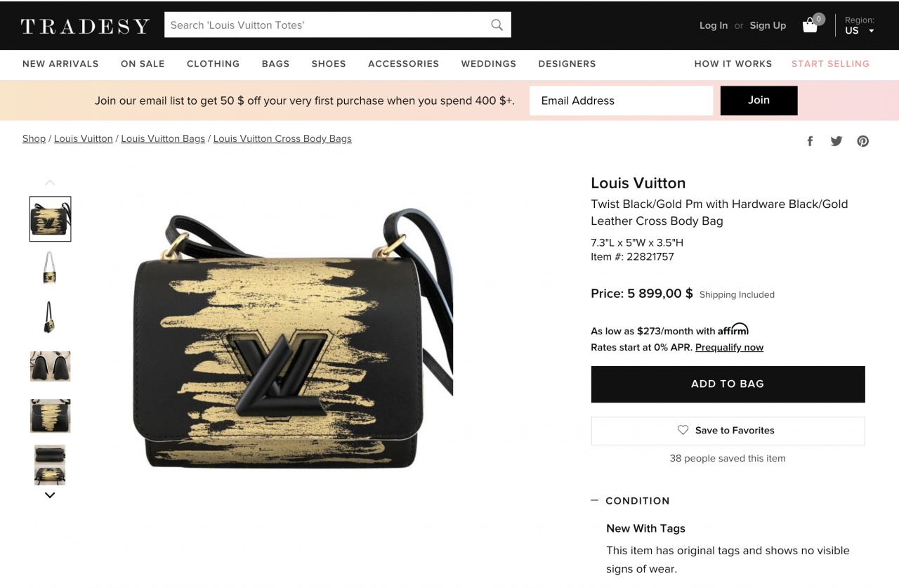Screen dimensions: 899x588
Task: Select the bag-with-chain-strap second thumbnail
Action: point(50,268)
